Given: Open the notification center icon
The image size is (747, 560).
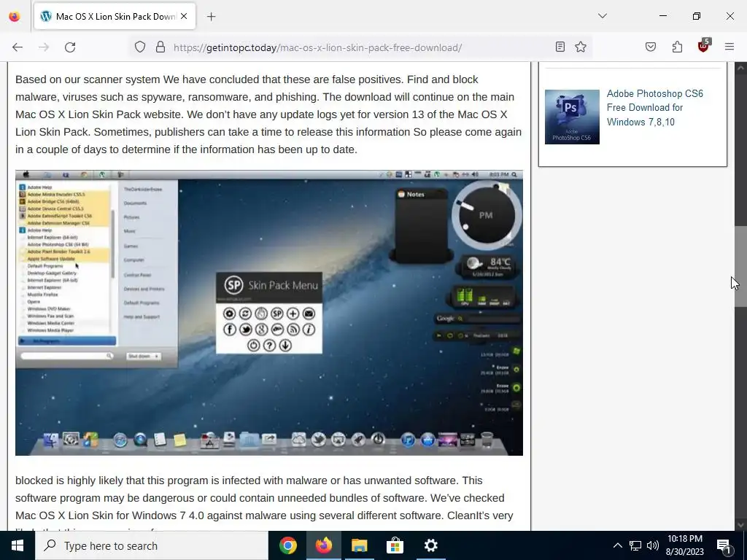Looking at the screenshot, I should click(x=724, y=545).
